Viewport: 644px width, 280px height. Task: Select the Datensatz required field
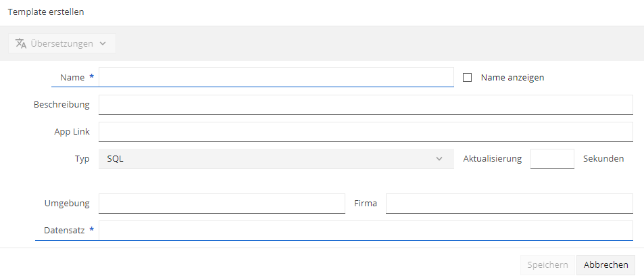click(x=366, y=230)
